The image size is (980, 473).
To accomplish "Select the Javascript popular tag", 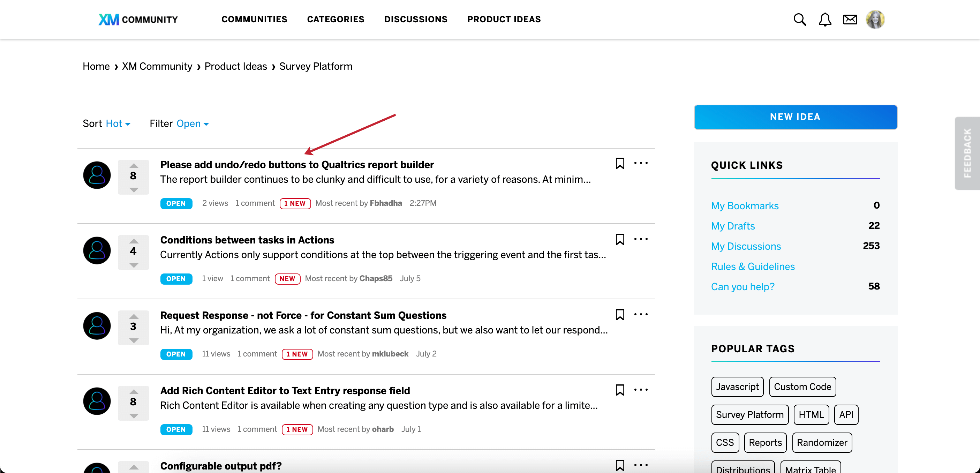I will coord(737,386).
